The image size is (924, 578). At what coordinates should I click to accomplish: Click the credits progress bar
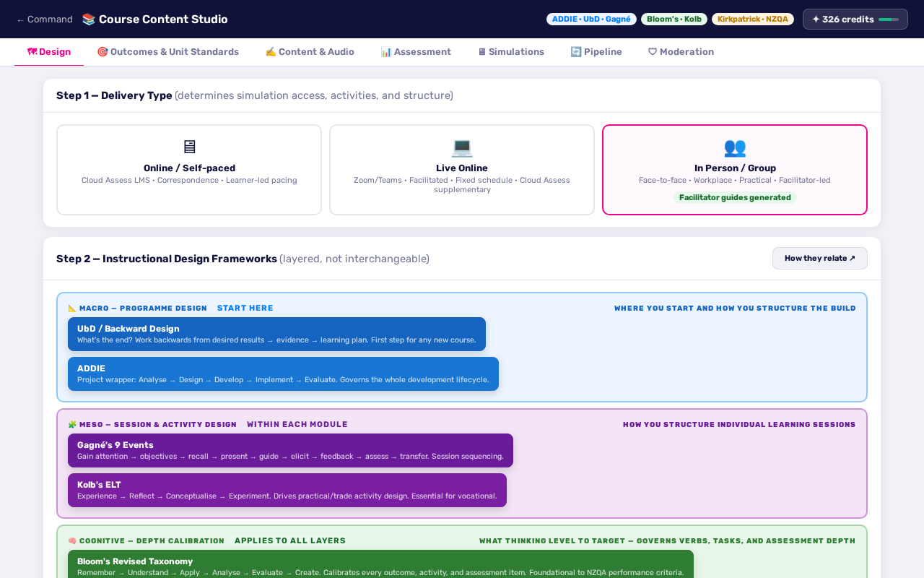click(x=889, y=20)
